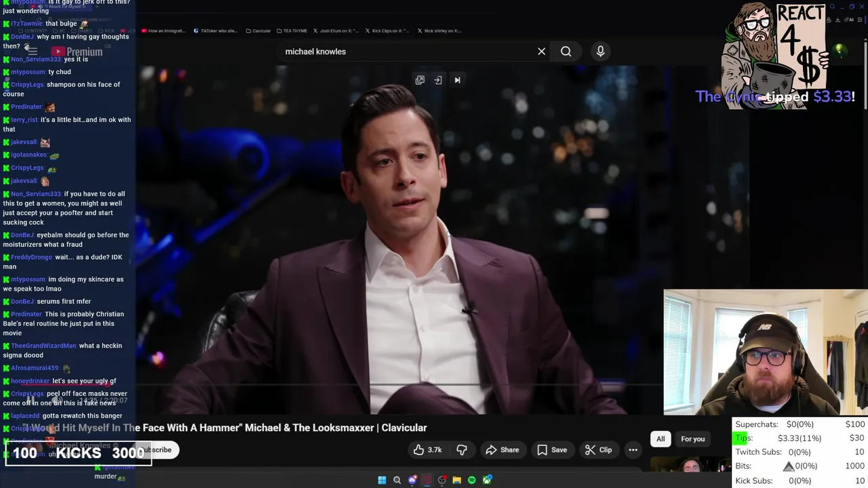Go to YouTube Premium home logo
Image resolution: width=868 pixels, height=488 pixels.
click(x=77, y=52)
